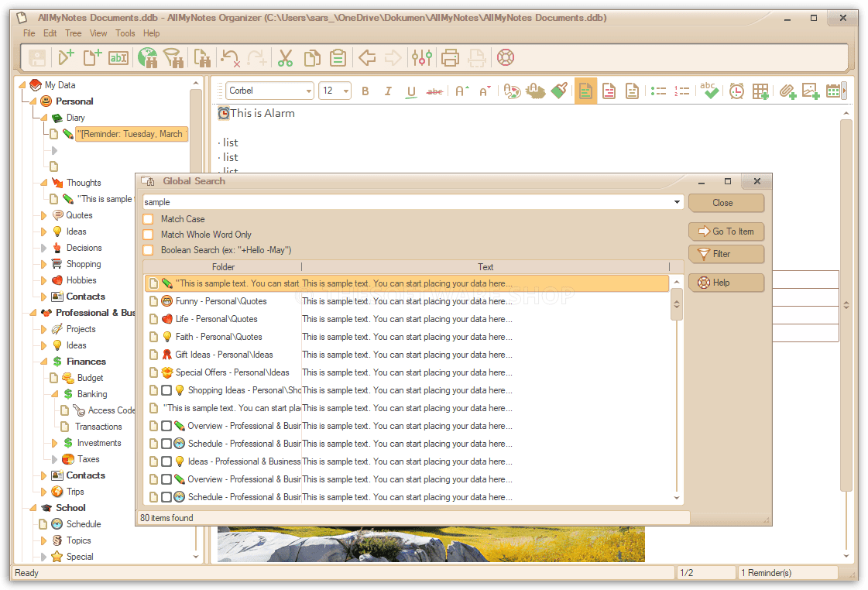Click the add new note icon
This screenshot has width=868, height=590.
click(92, 57)
